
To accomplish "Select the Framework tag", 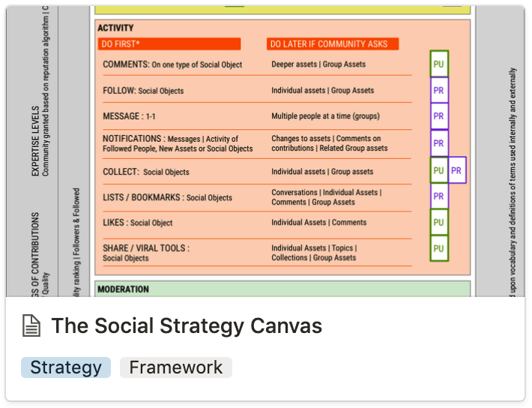I will pyautogui.click(x=176, y=367).
